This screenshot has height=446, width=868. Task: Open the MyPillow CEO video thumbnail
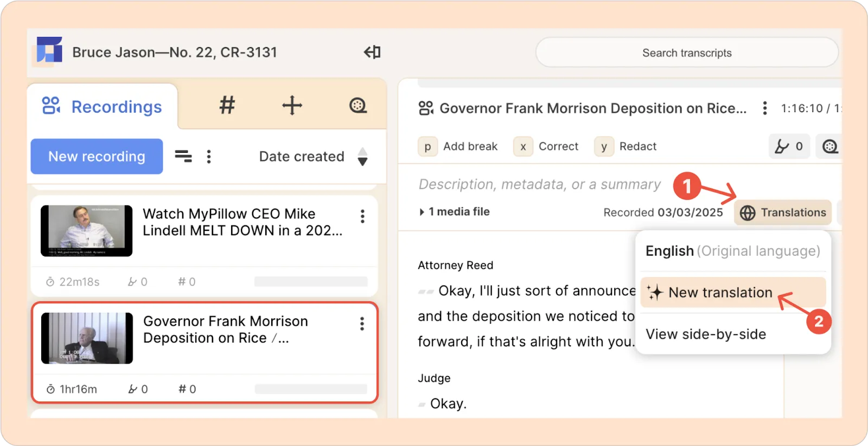pos(87,230)
